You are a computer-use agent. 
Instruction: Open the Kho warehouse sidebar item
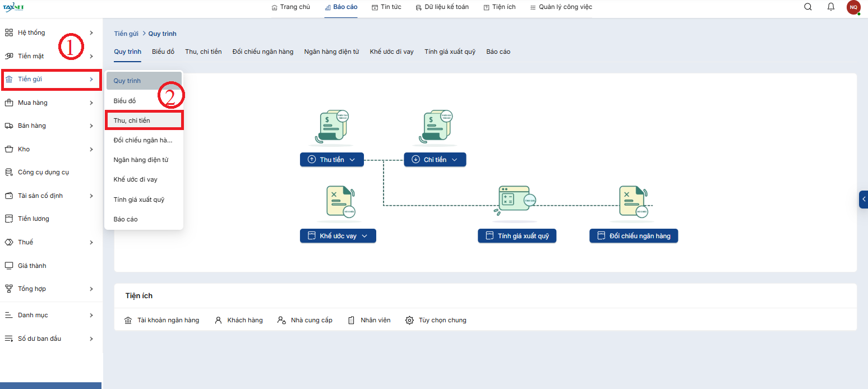pos(24,149)
